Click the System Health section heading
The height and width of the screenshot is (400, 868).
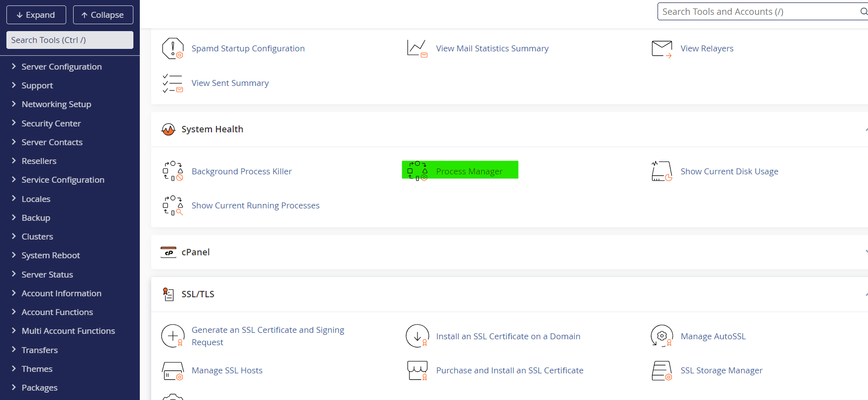pos(212,129)
